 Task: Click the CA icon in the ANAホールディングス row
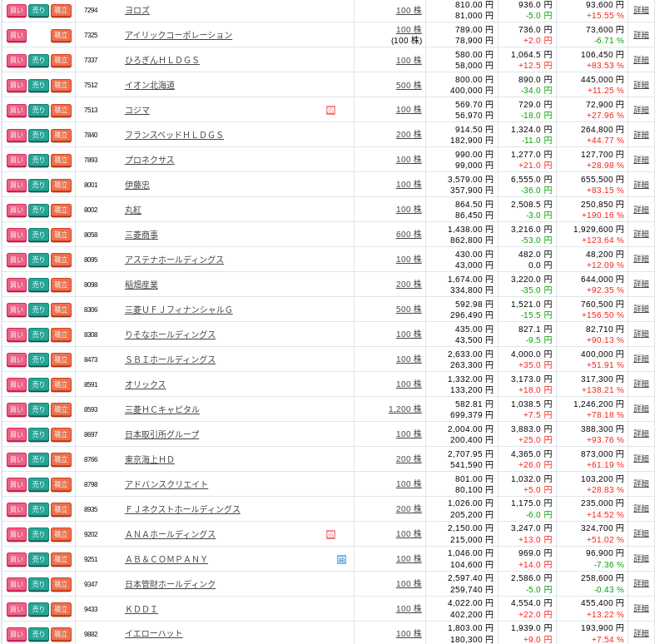(330, 534)
